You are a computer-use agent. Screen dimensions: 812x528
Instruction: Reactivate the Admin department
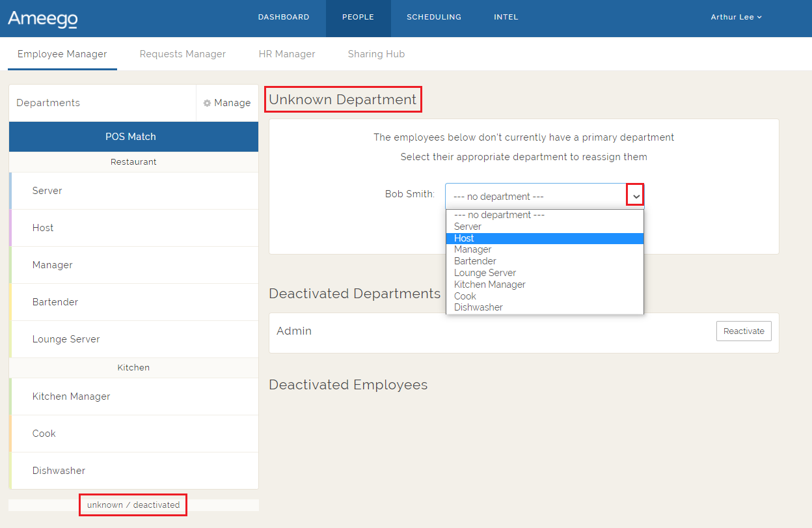click(x=744, y=331)
